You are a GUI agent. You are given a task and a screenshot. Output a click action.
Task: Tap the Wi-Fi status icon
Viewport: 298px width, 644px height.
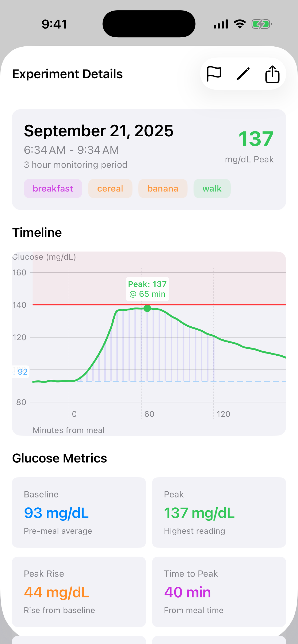(x=240, y=24)
